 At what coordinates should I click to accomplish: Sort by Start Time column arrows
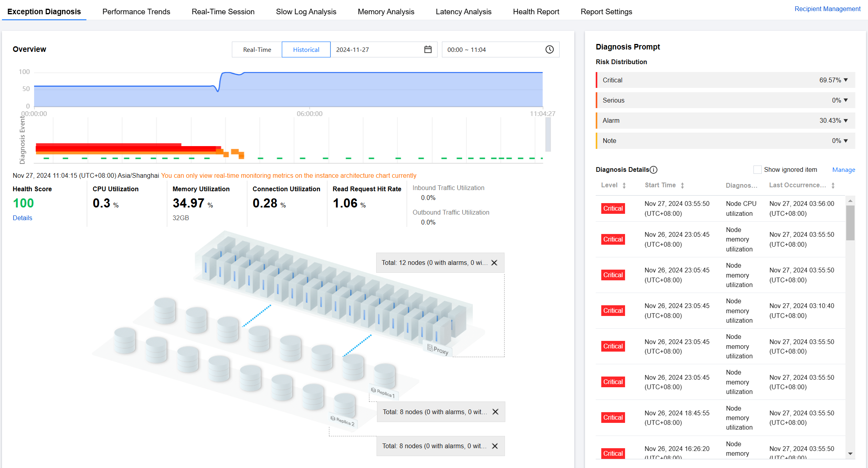click(682, 185)
